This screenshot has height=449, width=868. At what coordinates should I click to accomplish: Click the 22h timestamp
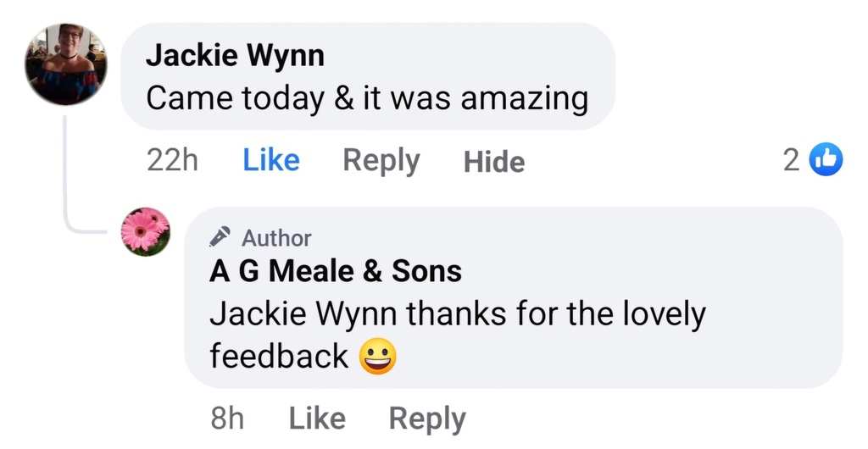[x=172, y=160]
